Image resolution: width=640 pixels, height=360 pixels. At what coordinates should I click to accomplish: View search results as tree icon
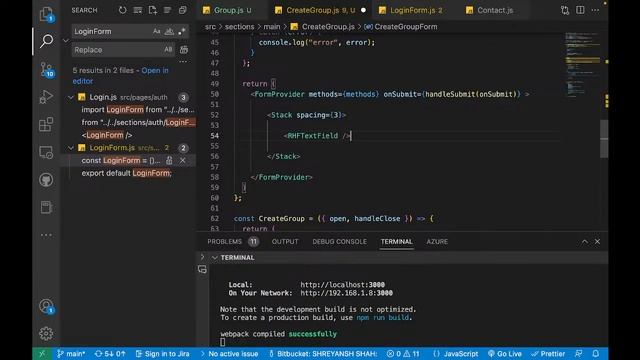click(167, 10)
